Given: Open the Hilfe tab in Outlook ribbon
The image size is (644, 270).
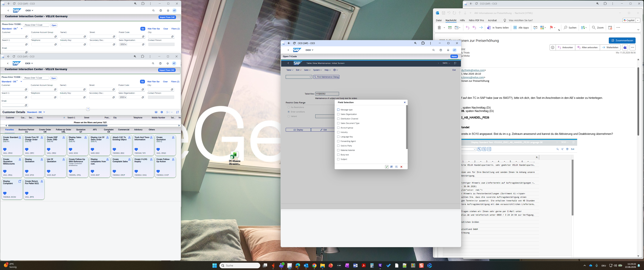Looking at the screenshot, I should [x=462, y=20].
